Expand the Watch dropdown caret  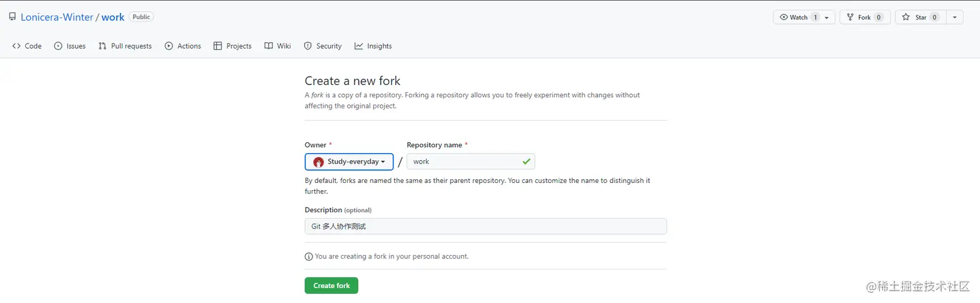tap(826, 18)
